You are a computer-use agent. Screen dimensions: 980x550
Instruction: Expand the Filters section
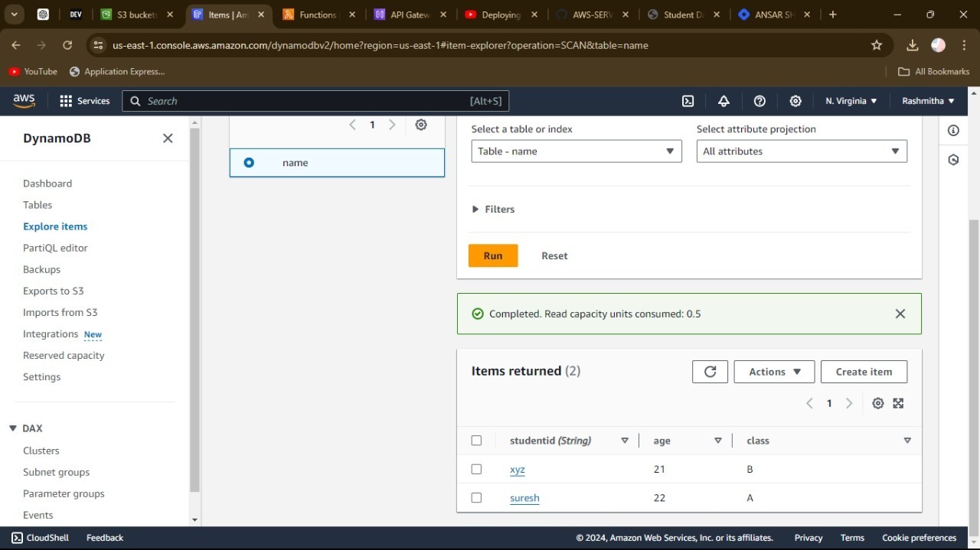493,209
